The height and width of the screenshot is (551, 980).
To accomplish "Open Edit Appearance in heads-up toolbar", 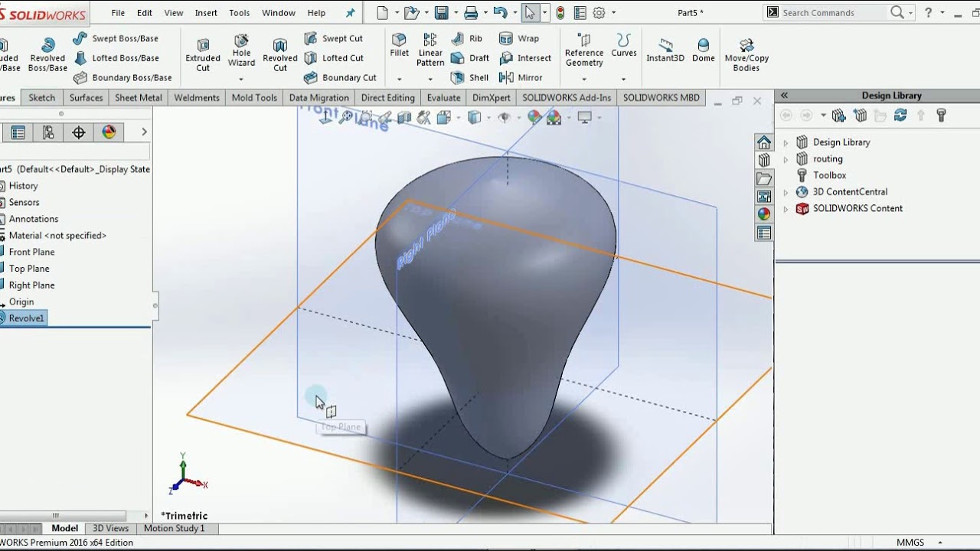I will coord(534,117).
